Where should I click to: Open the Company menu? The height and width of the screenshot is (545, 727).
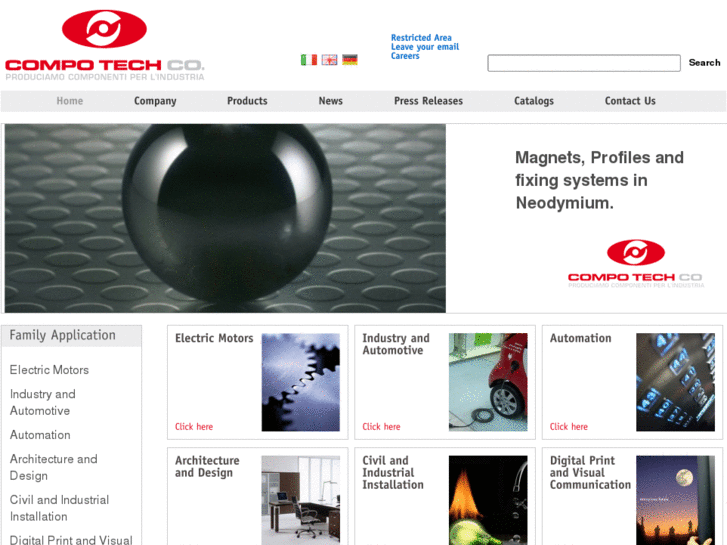tap(155, 101)
